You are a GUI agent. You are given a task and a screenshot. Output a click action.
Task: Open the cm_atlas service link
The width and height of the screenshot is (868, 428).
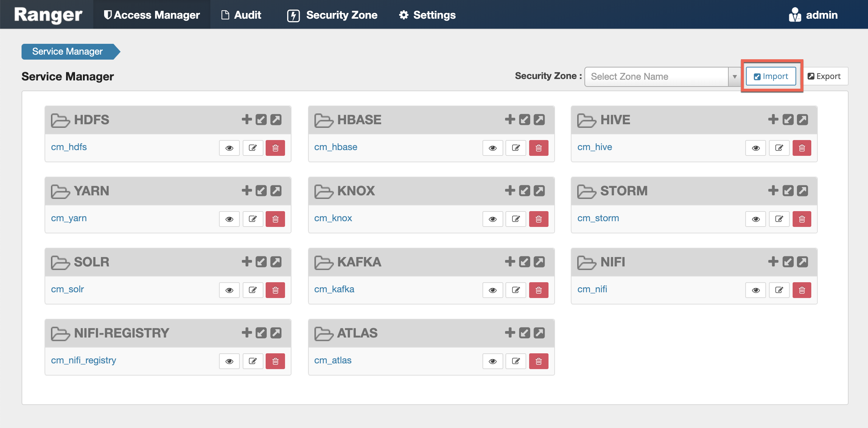(333, 360)
